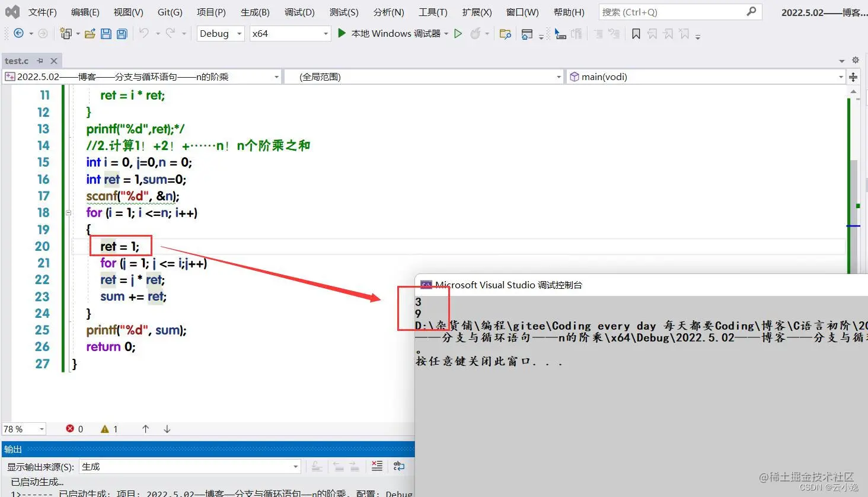Viewport: 868px width, 497px height.
Task: Click the Hot Reload flame icon
Action: (x=475, y=34)
